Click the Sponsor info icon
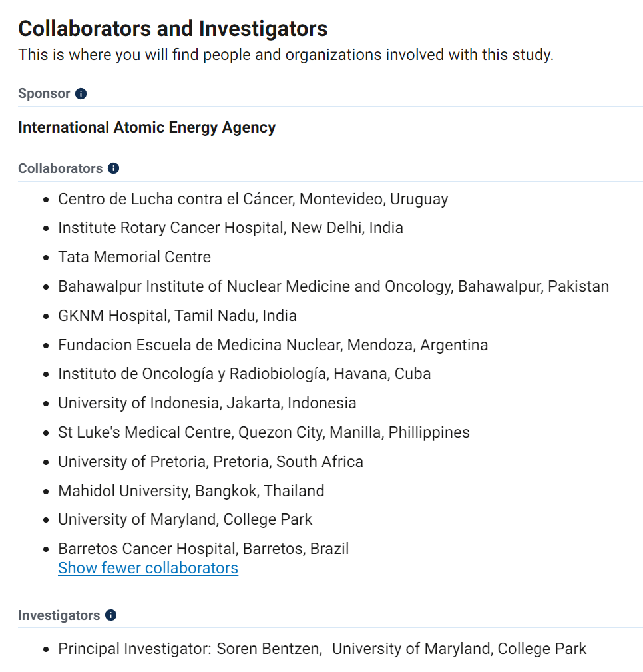This screenshot has width=643, height=672. pyautogui.click(x=81, y=94)
